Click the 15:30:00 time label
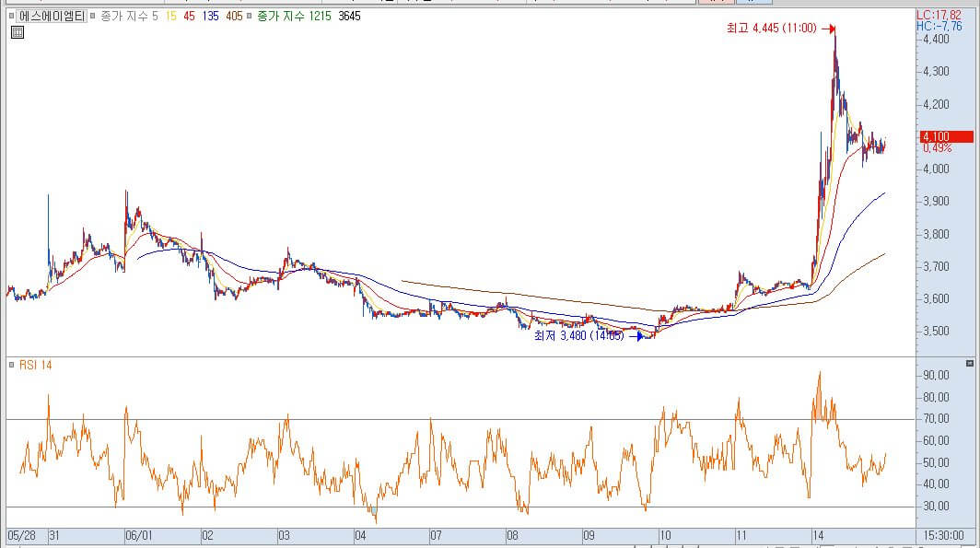Image resolution: width=980 pixels, height=548 pixels. click(x=944, y=536)
